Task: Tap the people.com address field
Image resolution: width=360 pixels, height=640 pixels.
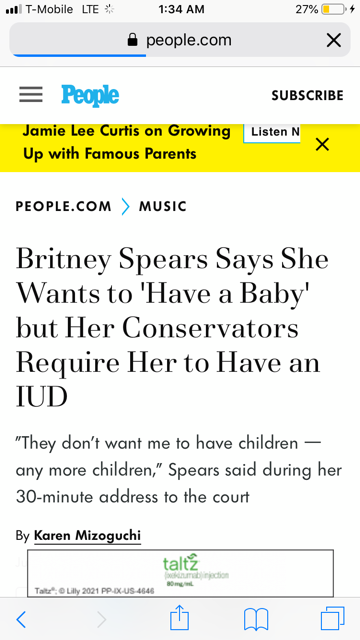Action: coord(180,40)
